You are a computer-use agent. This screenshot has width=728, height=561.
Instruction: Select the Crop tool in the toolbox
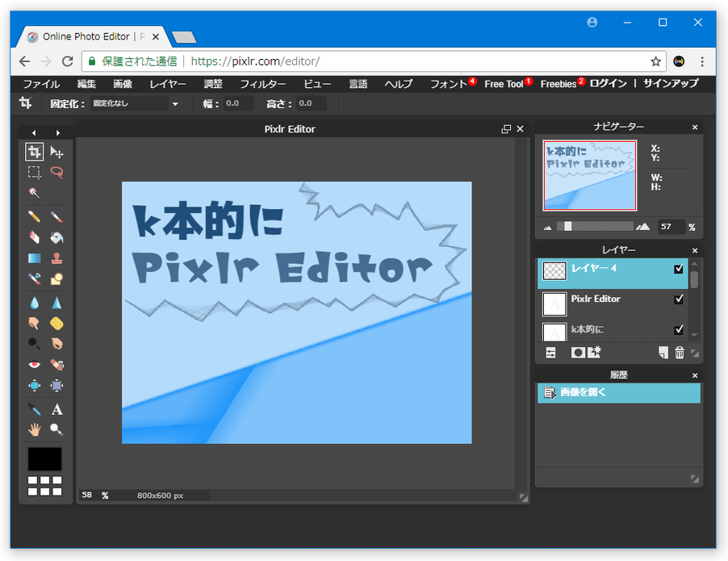coord(34,152)
